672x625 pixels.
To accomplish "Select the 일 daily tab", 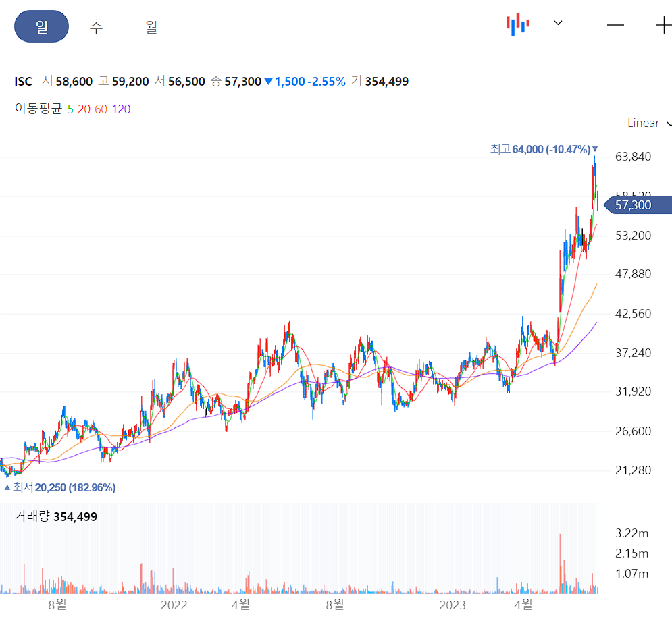I will [x=41, y=26].
